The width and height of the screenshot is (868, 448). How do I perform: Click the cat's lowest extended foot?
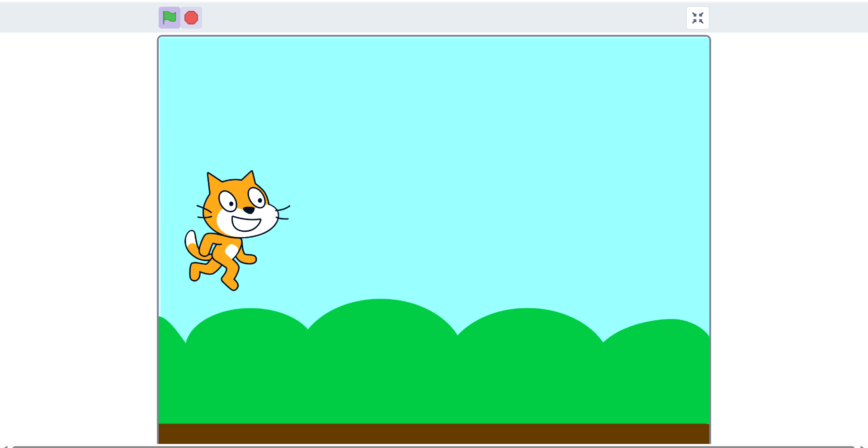pos(231,284)
